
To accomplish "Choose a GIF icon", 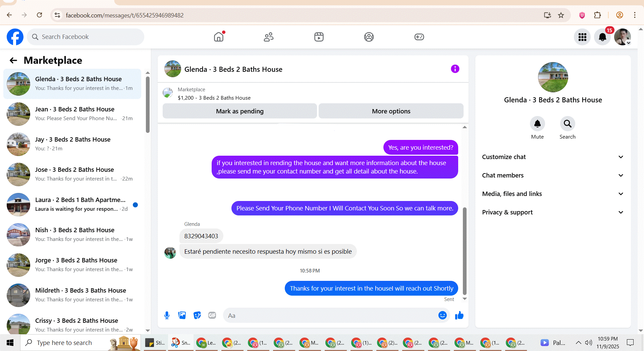I will (x=212, y=315).
